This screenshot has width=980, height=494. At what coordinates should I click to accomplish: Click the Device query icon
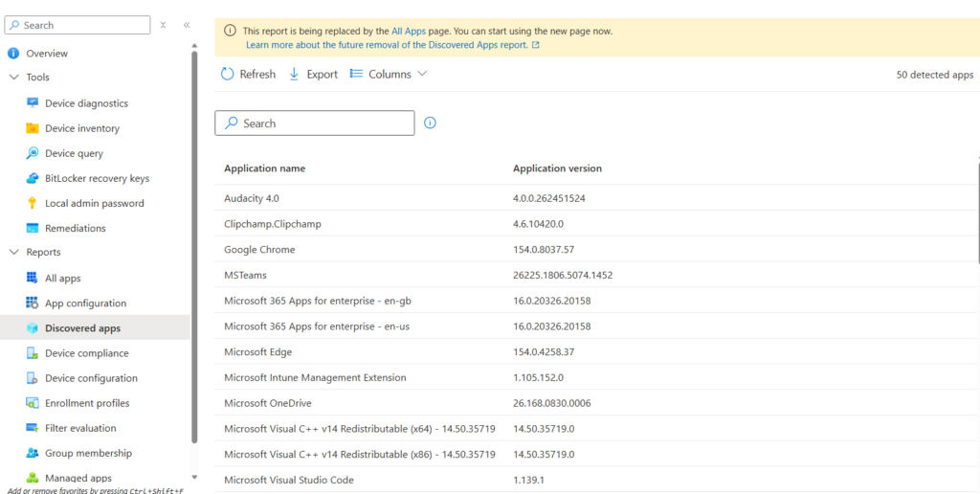(32, 153)
